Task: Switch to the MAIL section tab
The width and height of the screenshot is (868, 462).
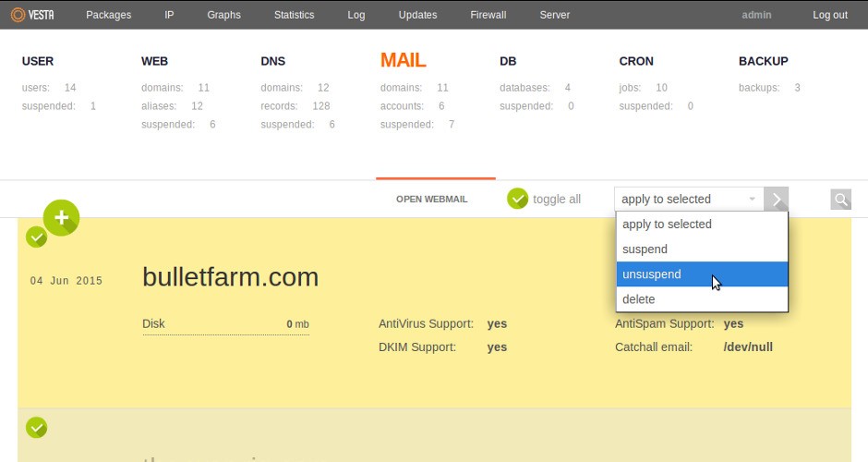Action: point(403,60)
